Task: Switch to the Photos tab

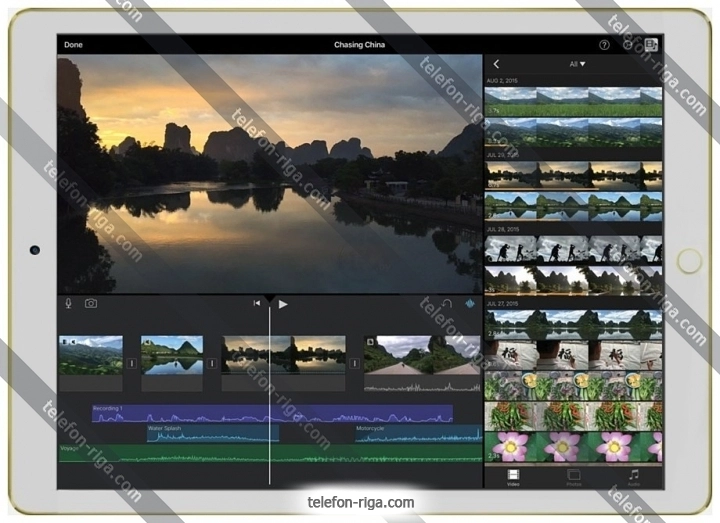Action: tap(574, 476)
